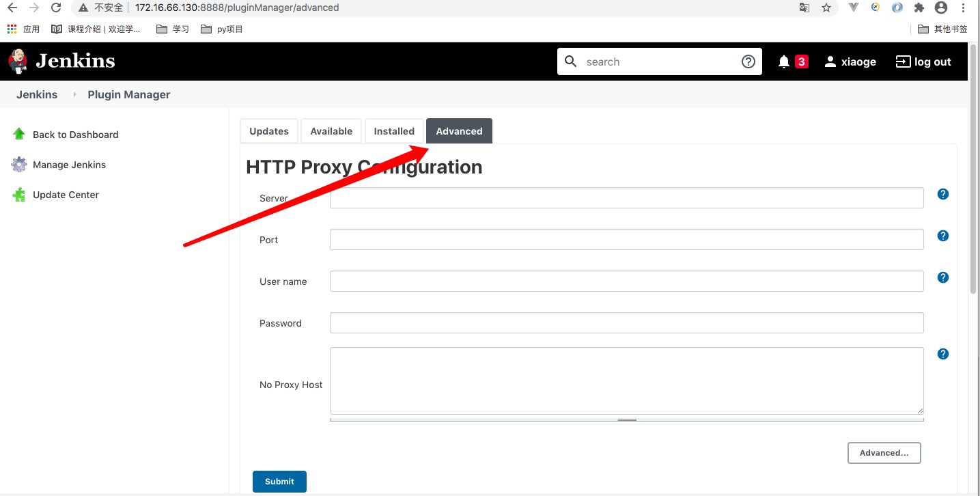Click into the Password input field
Viewport: 980px width, 496px height.
(627, 323)
